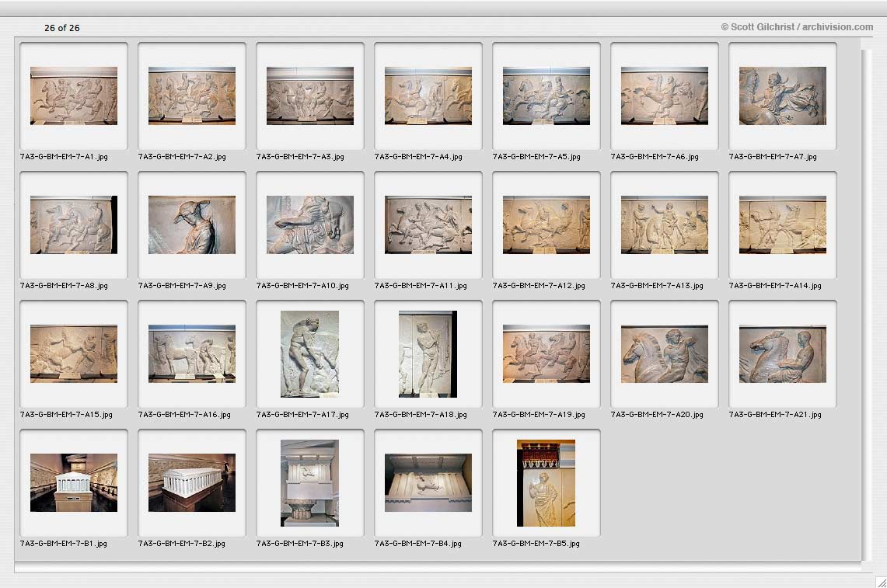Image resolution: width=887 pixels, height=588 pixels.
Task: Open vertical figure thumbnail 7A3-G-BM-EM-7-A17.jpg
Action: pyautogui.click(x=310, y=354)
